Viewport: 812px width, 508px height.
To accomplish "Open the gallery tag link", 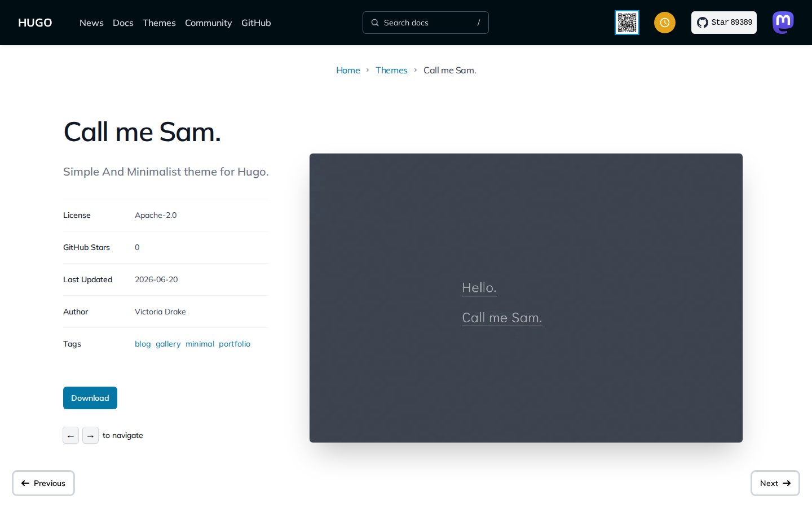I will (168, 344).
